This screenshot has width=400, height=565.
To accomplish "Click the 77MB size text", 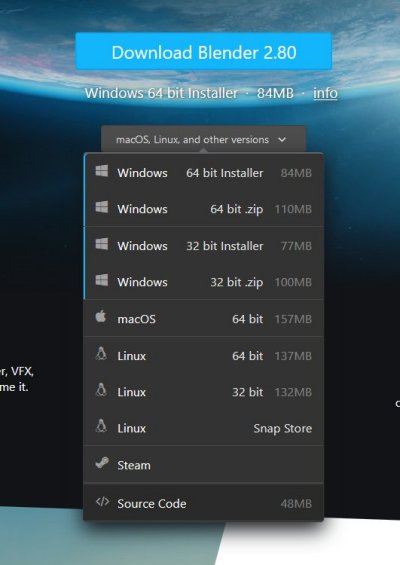I will coord(296,246).
